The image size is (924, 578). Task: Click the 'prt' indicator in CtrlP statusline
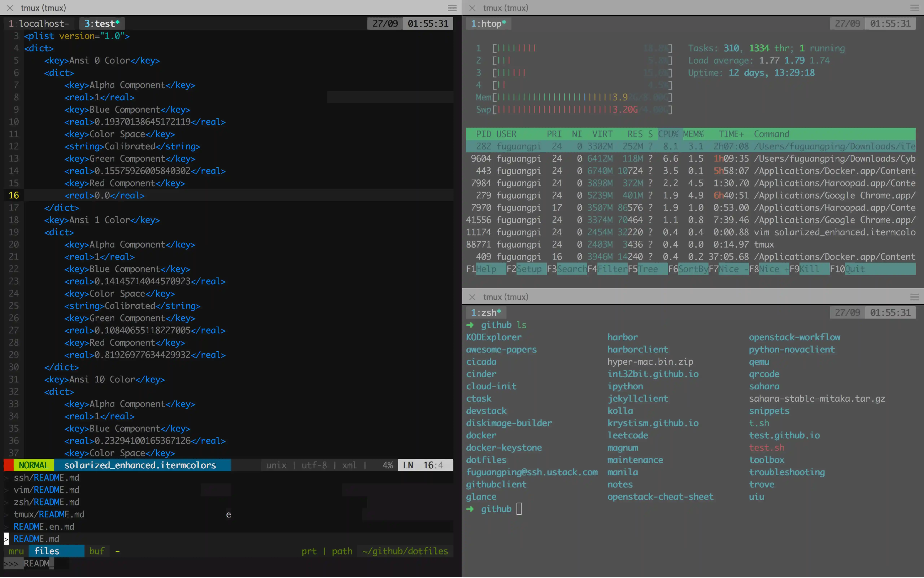click(x=309, y=551)
